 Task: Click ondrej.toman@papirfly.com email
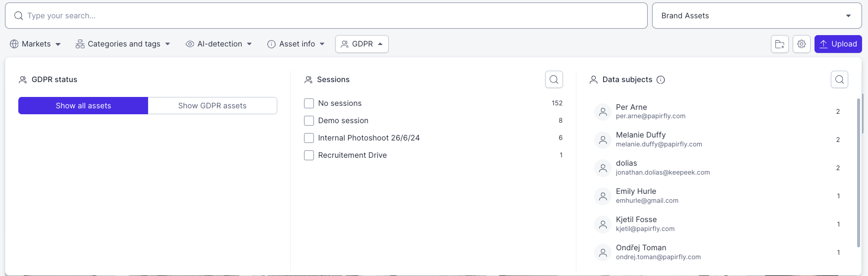(x=659, y=257)
